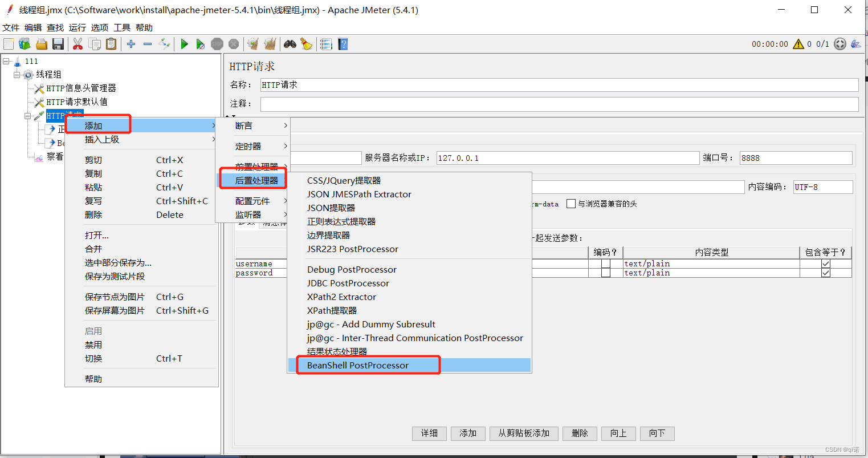Untick 包含等于 checkbox in the password row
868x458 pixels.
[826, 273]
